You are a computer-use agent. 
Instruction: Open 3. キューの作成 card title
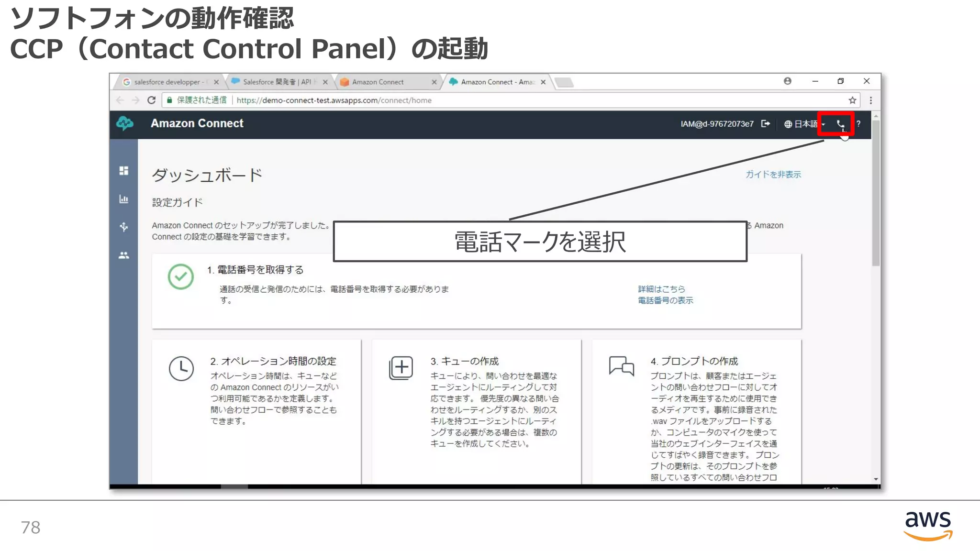[464, 361]
